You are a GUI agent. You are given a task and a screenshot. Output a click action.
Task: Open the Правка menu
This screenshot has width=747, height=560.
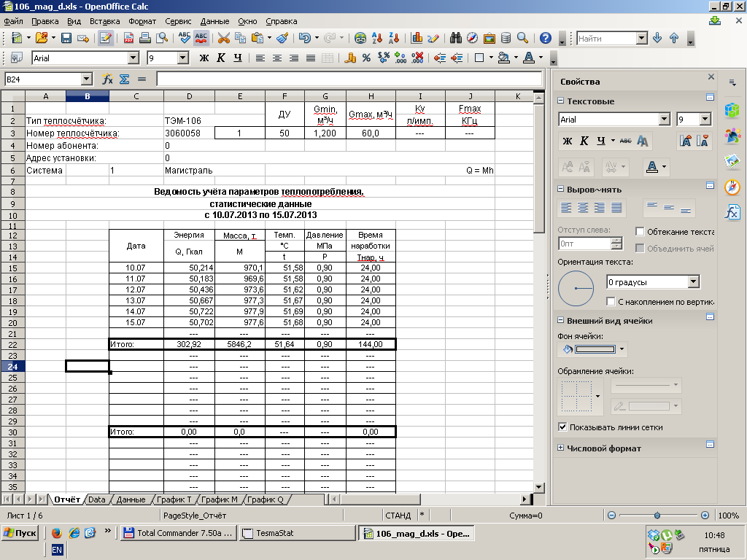pyautogui.click(x=44, y=21)
